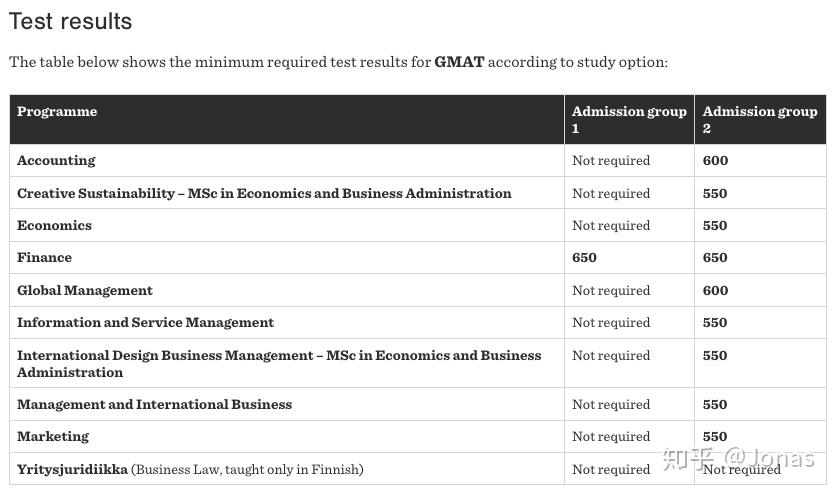Click Accounting's 600 score in group 2

click(x=715, y=160)
